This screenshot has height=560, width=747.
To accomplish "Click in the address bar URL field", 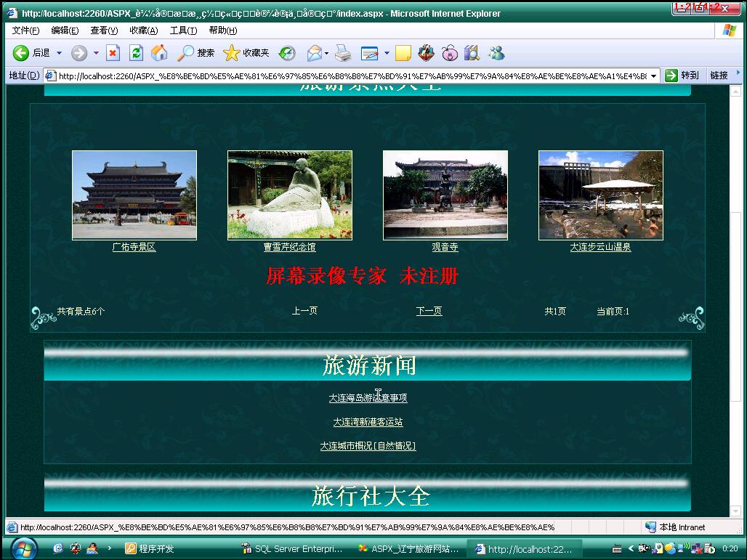I will (352, 76).
